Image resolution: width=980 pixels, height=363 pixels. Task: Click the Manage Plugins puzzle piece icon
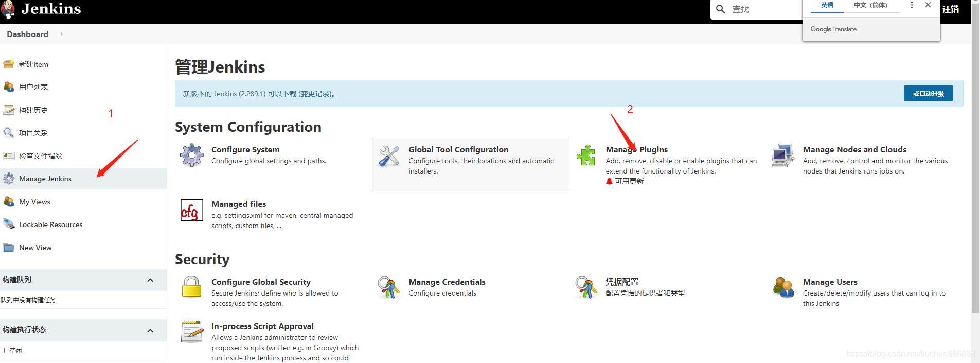click(586, 155)
